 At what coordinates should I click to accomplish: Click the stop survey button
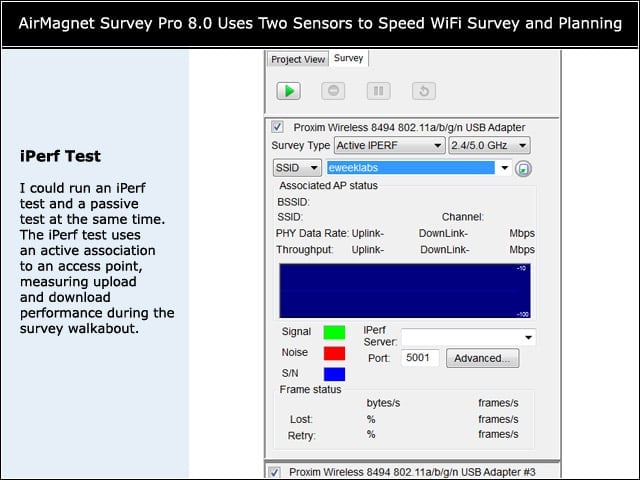[x=333, y=91]
